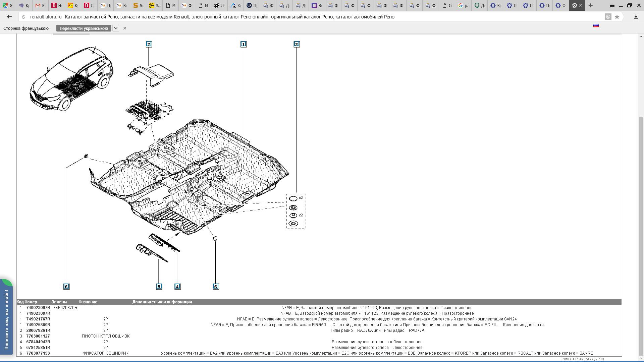Click the settings gear icon in tab bar
The height and width of the screenshot is (362, 644).
574,5
